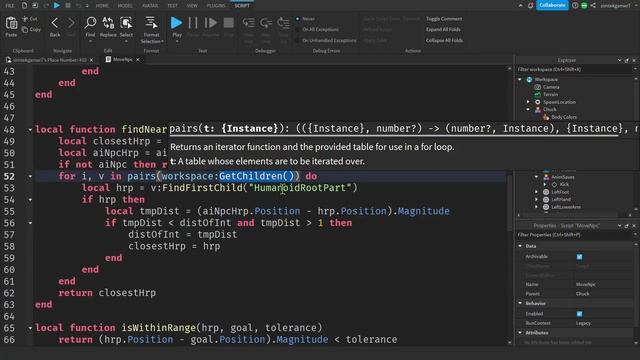This screenshot has height=360, width=640.
Task: Fold the code at line 48
Action: click(x=30, y=130)
